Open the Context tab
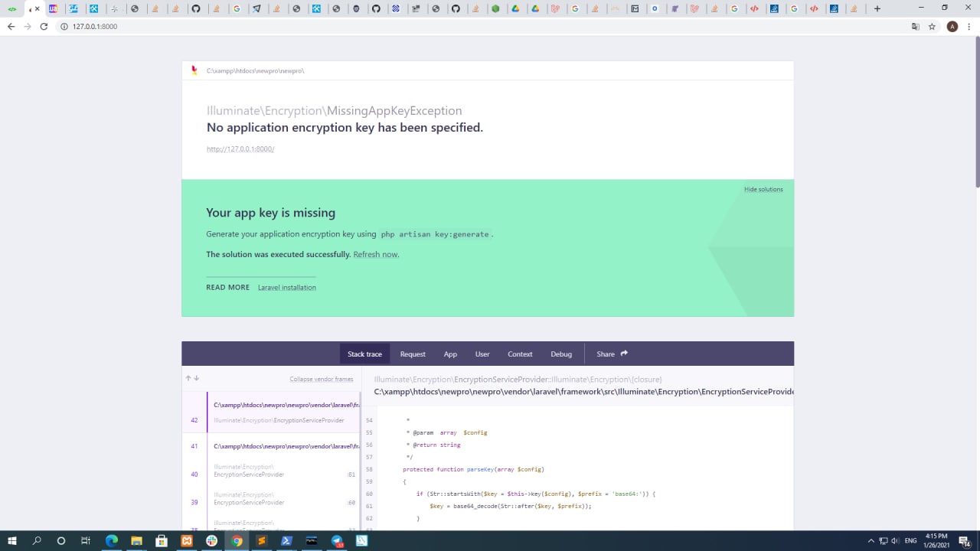The image size is (980, 551). [520, 354]
